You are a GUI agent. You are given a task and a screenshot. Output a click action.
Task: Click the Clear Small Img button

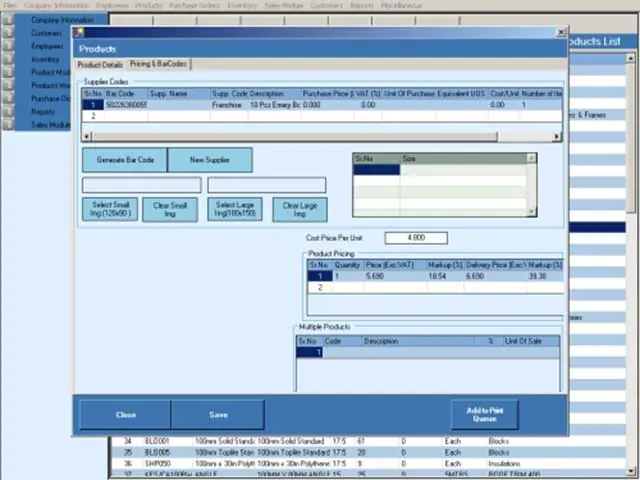[x=170, y=209]
